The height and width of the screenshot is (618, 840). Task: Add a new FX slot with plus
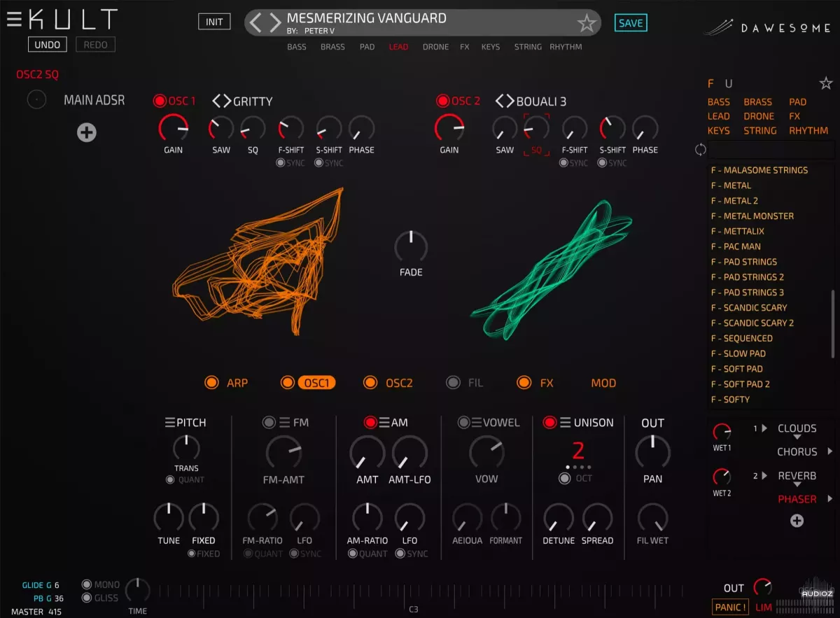tap(797, 521)
